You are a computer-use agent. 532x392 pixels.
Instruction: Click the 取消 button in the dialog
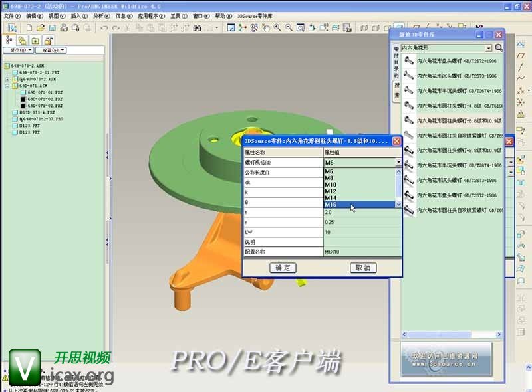363,268
